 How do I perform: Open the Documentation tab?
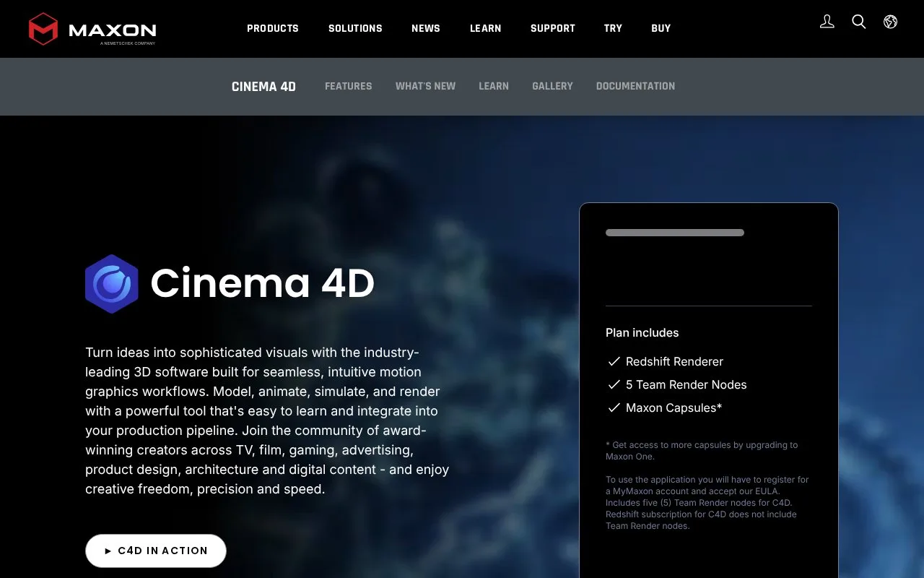(x=636, y=86)
